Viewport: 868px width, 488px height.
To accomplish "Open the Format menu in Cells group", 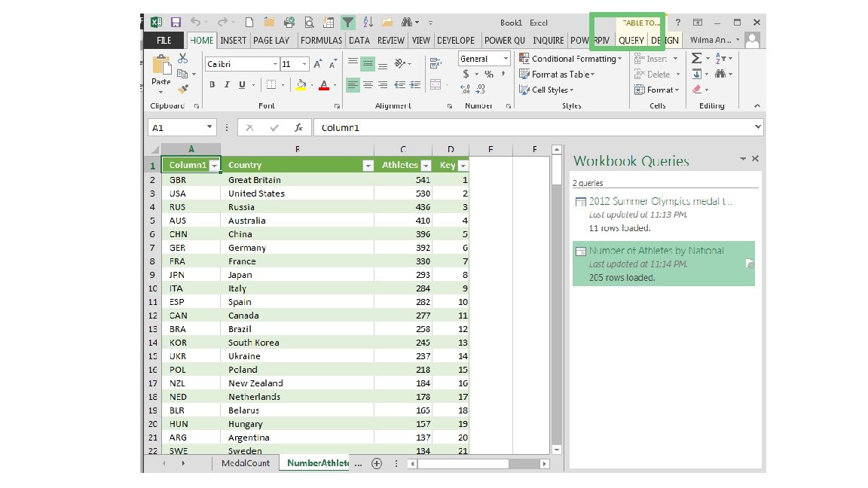I will (x=657, y=89).
